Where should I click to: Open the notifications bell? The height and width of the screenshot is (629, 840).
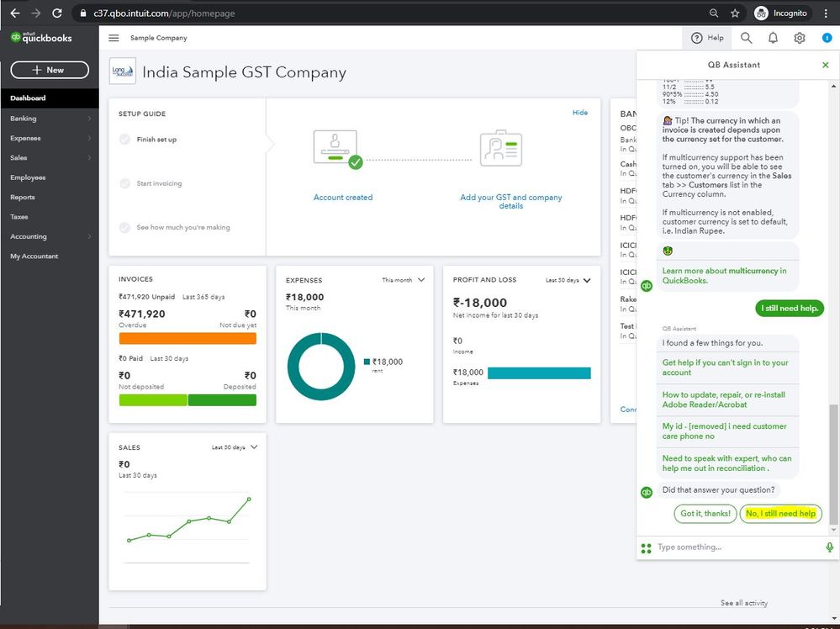point(773,38)
